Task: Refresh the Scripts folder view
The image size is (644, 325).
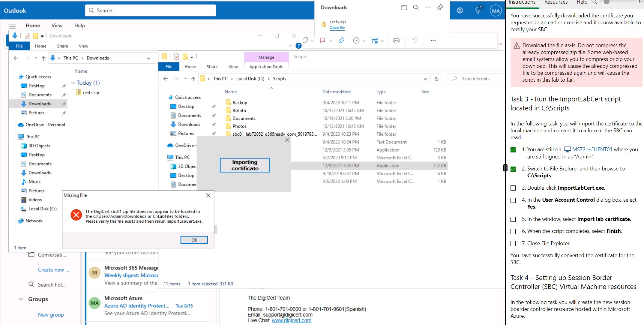Action: (436, 79)
